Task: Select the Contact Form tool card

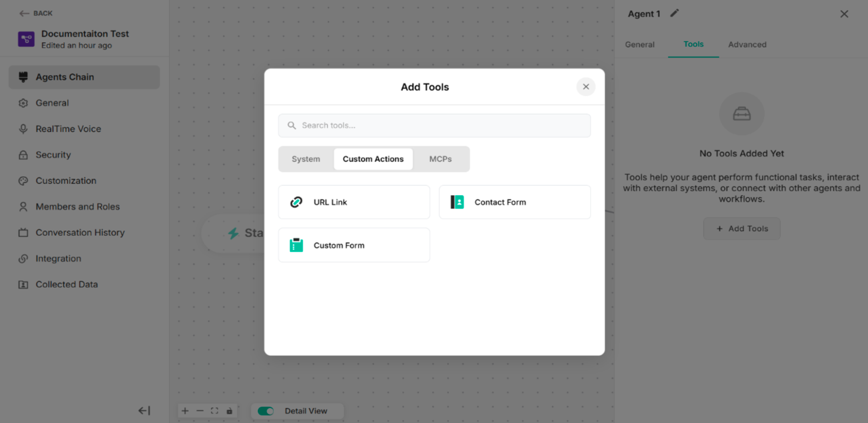Action: (514, 202)
